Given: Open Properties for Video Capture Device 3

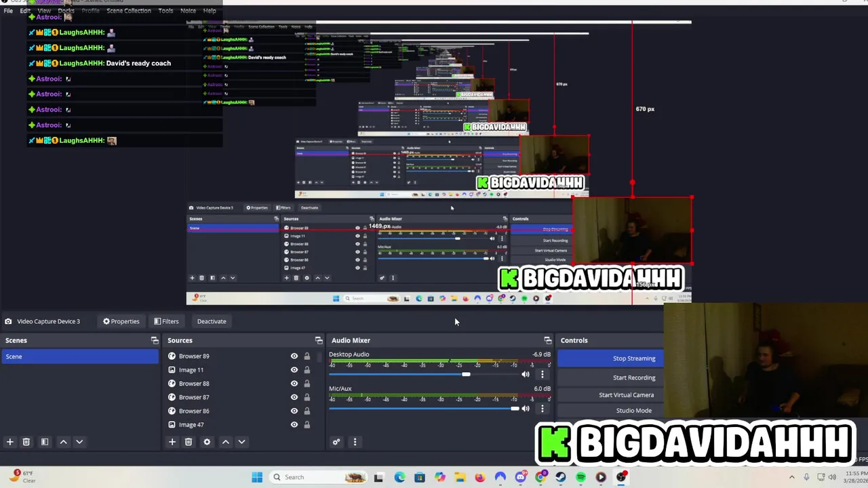Looking at the screenshot, I should click(121, 321).
